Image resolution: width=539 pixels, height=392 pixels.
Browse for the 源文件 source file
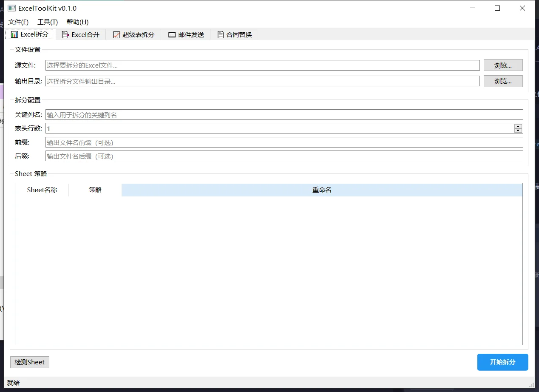tap(503, 65)
